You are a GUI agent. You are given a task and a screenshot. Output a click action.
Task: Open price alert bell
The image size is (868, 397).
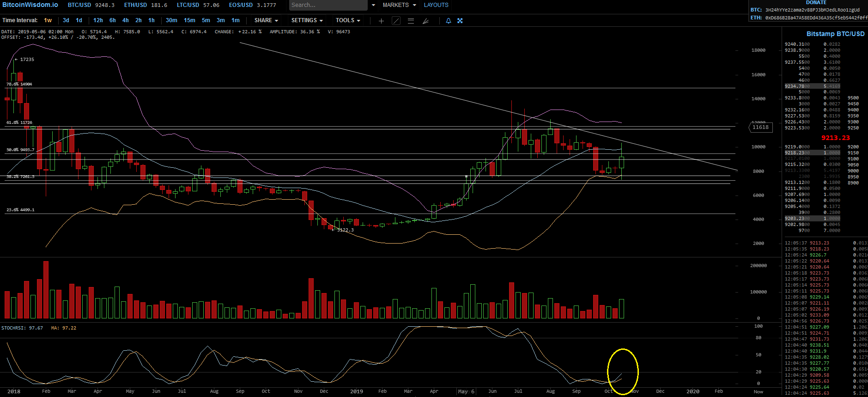coord(448,21)
